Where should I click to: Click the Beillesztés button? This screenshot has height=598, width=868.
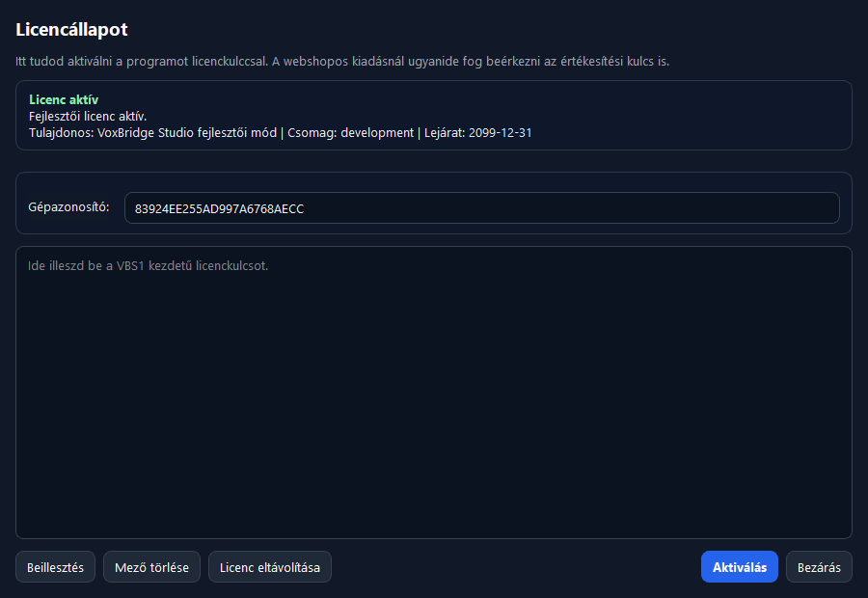55,566
